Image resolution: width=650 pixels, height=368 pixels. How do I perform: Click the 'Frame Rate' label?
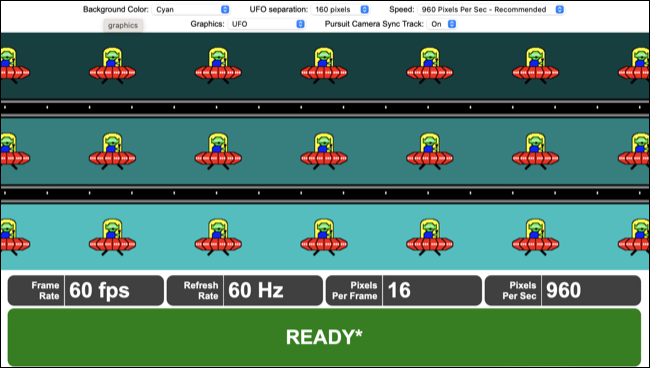(45, 291)
